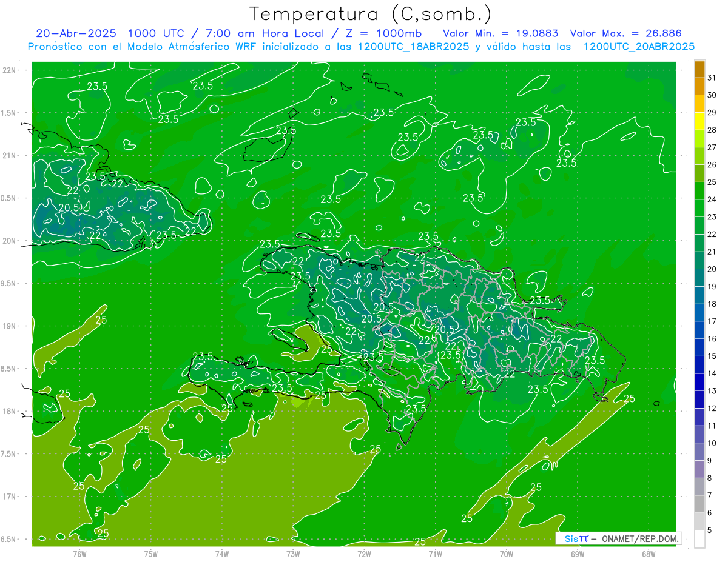Click the '76W' longitude label
The width and height of the screenshot is (728, 562).
click(x=79, y=554)
